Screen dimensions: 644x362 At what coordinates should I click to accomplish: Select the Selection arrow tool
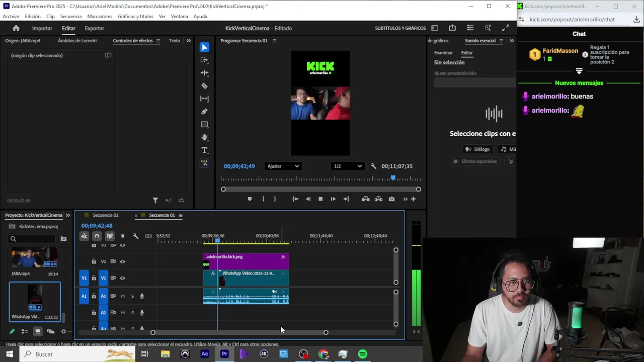coord(204,47)
